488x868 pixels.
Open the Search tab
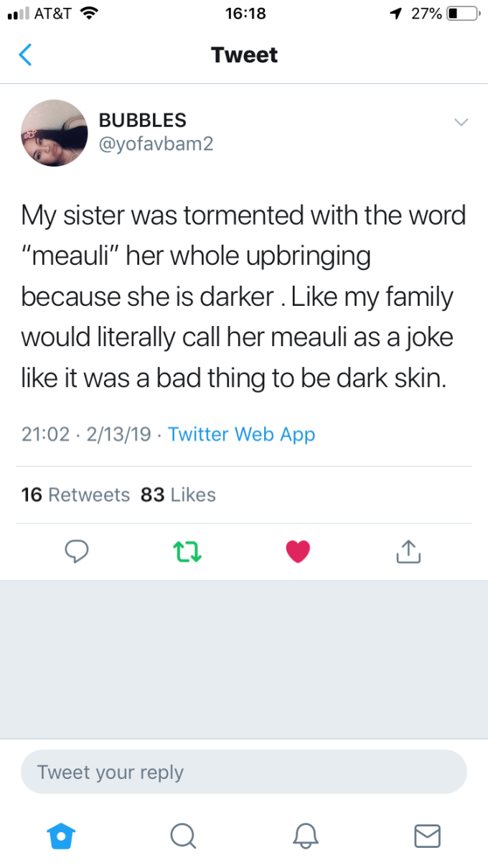click(x=183, y=835)
